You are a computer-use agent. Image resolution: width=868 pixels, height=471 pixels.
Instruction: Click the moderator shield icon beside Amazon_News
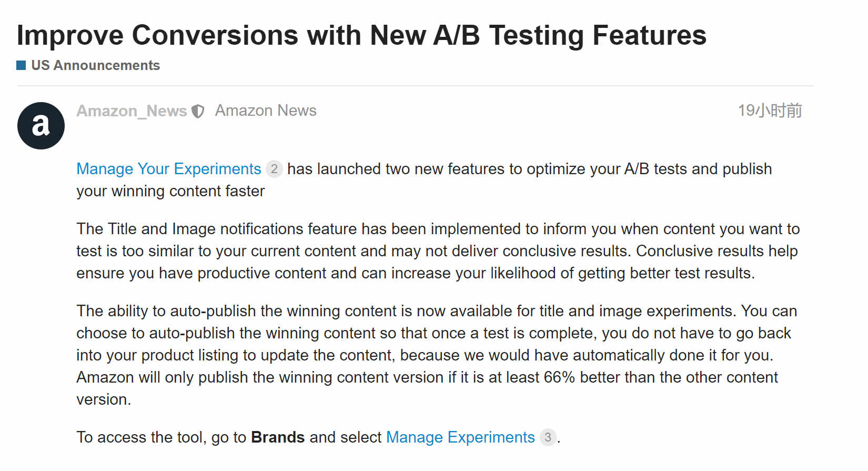pos(198,112)
